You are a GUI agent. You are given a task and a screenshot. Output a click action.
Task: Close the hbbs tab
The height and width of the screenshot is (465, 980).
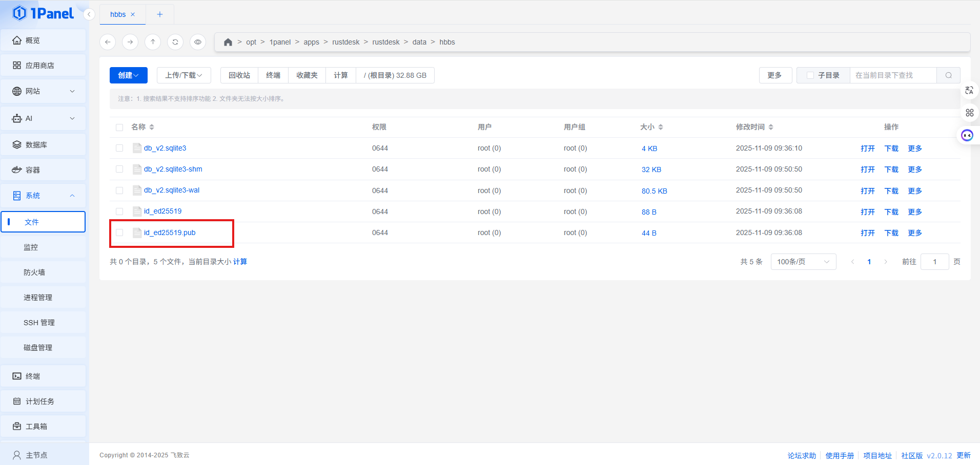pos(133,14)
